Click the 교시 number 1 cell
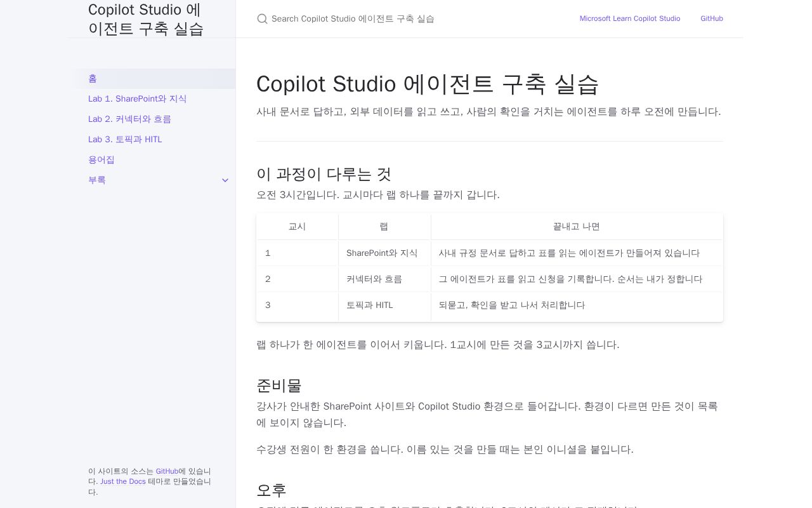The image size is (812, 508). click(x=298, y=253)
